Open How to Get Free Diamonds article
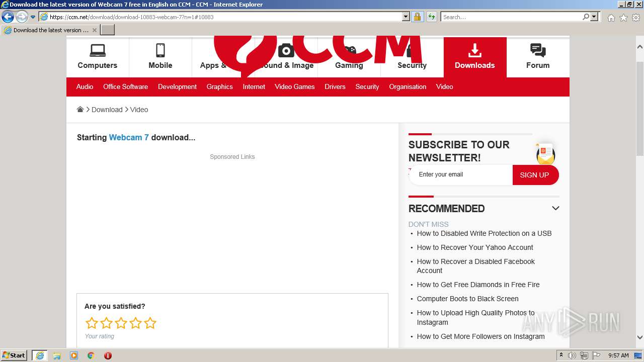 (x=478, y=285)
